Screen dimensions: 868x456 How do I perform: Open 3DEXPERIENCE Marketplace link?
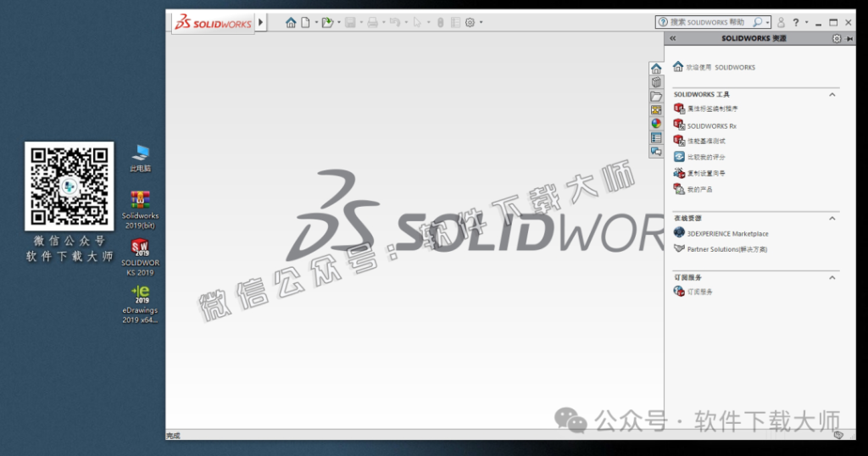click(727, 234)
